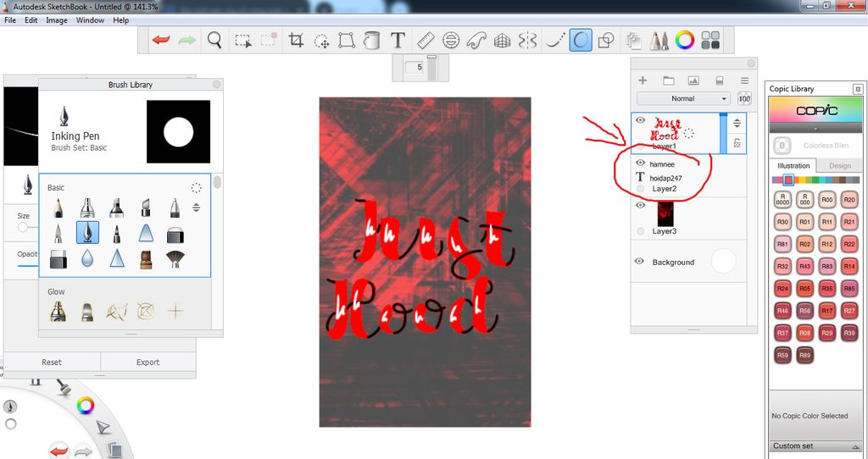Screen dimensions: 868x459
Task: Select the hard eraser brush in Basic set
Action: (58, 259)
